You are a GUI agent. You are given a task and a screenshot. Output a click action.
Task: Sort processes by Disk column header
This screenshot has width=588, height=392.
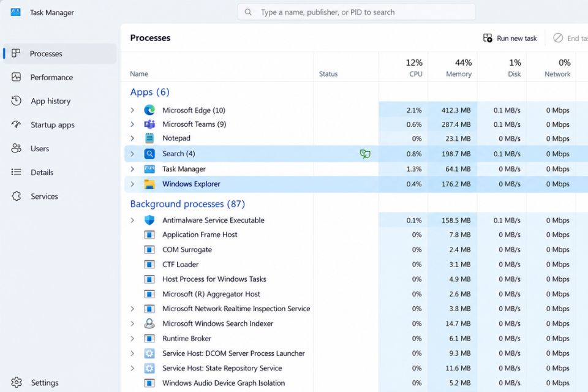pyautogui.click(x=502, y=67)
